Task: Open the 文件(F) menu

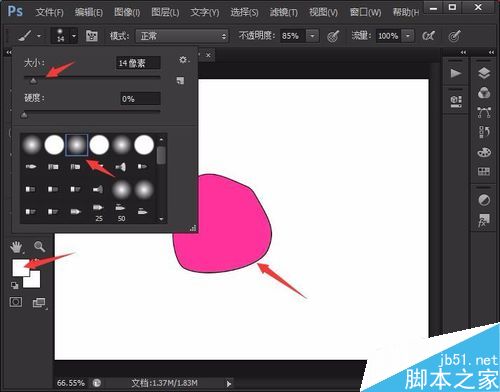Action: pos(49,13)
